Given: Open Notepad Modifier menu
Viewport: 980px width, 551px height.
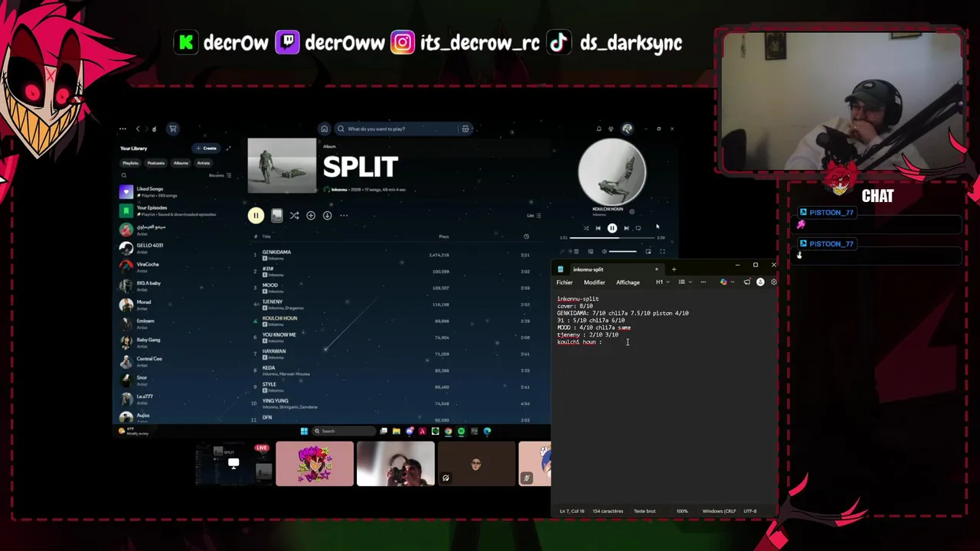Looking at the screenshot, I should [594, 282].
